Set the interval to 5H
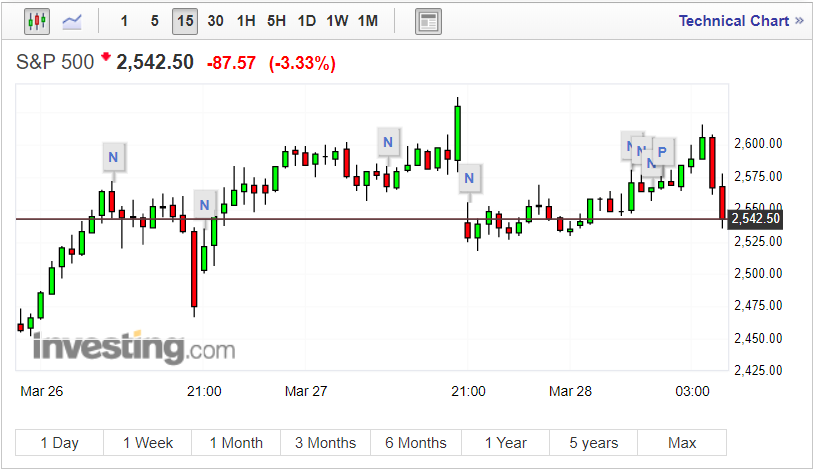Viewport: 820px width, 470px height. pyautogui.click(x=276, y=21)
